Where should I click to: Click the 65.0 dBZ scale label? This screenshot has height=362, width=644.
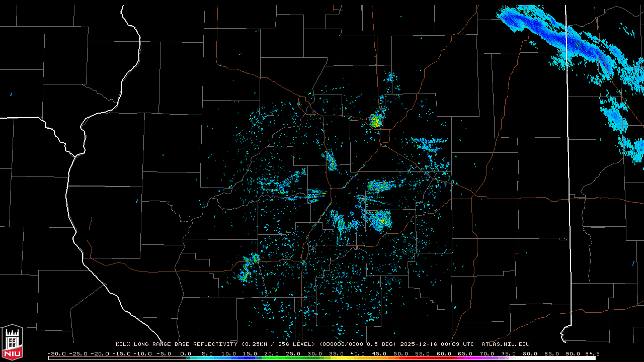click(x=465, y=353)
